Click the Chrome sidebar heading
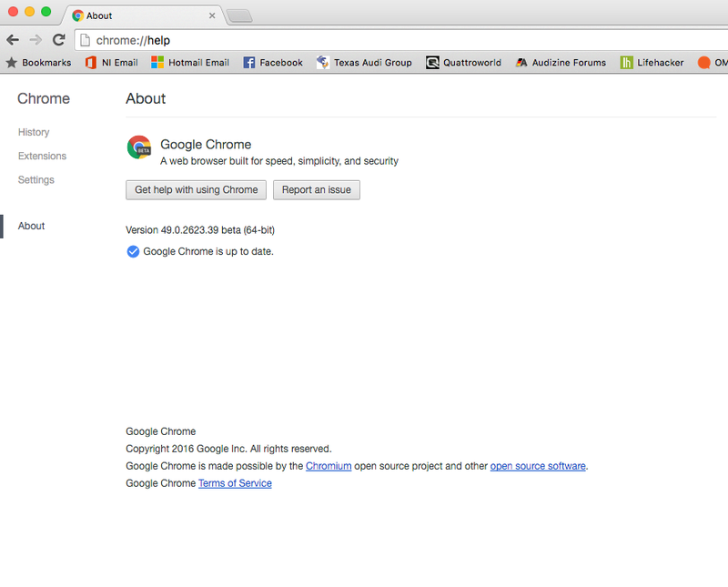Viewport: 728px width, 587px height. 44,99
